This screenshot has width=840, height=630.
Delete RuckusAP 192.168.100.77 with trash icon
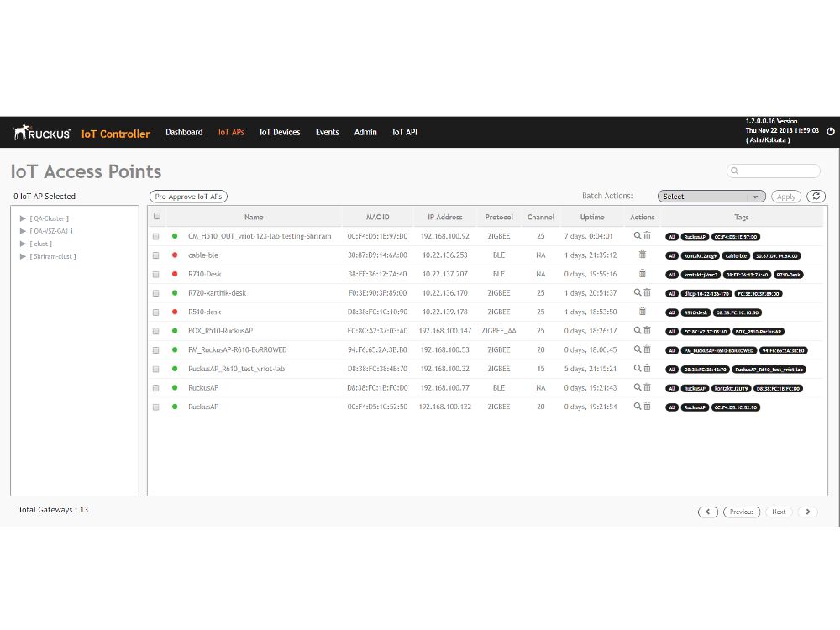[647, 387]
